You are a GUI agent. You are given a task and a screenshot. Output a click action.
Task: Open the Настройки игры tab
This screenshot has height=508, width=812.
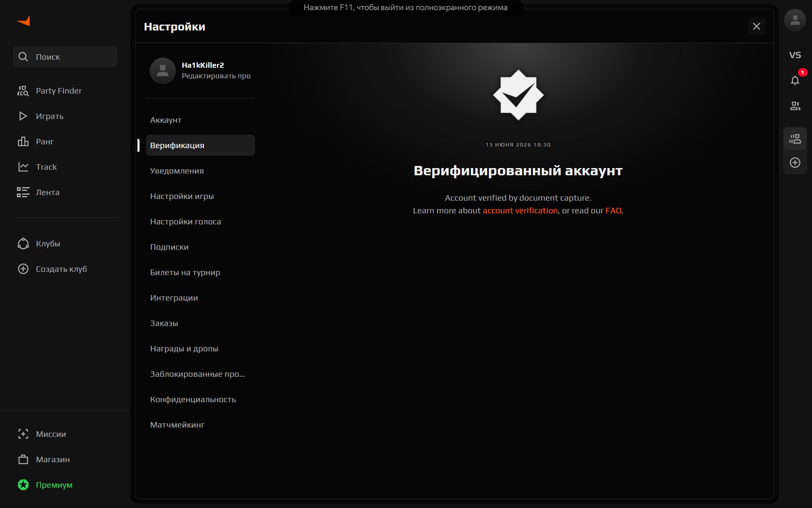click(x=200, y=196)
